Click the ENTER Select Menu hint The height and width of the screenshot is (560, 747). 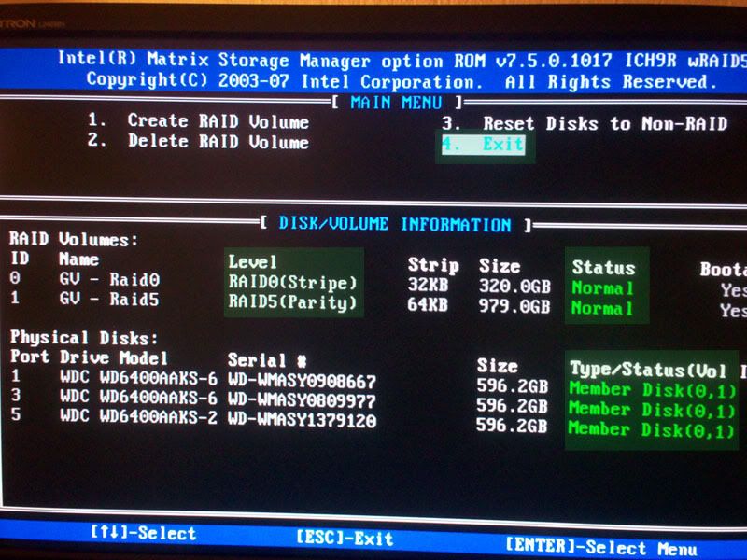[599, 546]
